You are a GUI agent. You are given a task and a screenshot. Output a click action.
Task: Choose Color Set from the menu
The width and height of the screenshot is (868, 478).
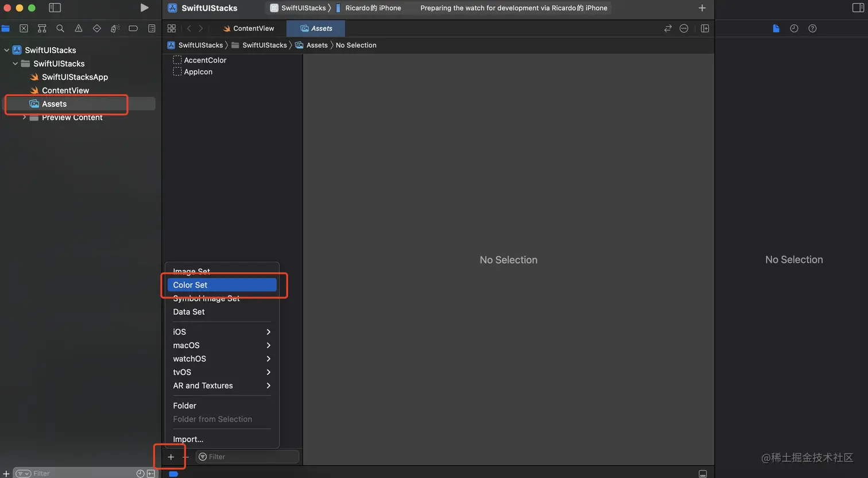pyautogui.click(x=222, y=285)
